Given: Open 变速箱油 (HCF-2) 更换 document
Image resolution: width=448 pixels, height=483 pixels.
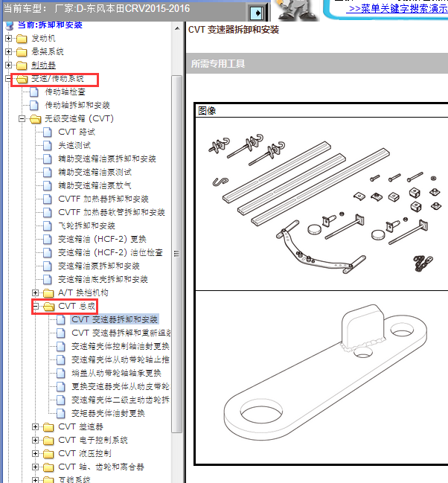Looking at the screenshot, I should point(102,240).
